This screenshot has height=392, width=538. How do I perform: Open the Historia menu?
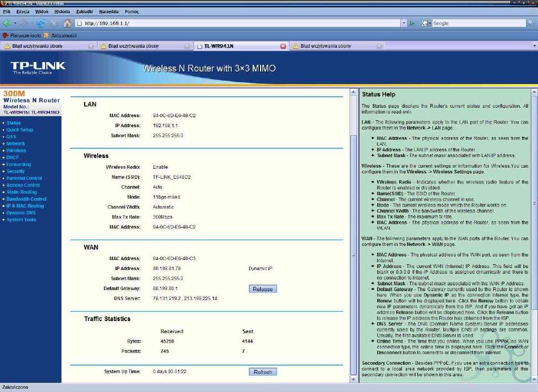[62, 12]
